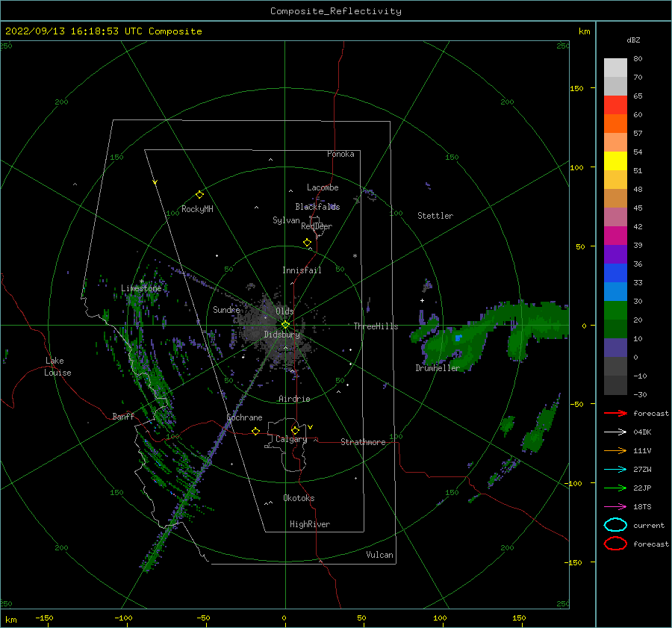Click the Strathmore label
The width and height of the screenshot is (672, 628).
click(363, 442)
